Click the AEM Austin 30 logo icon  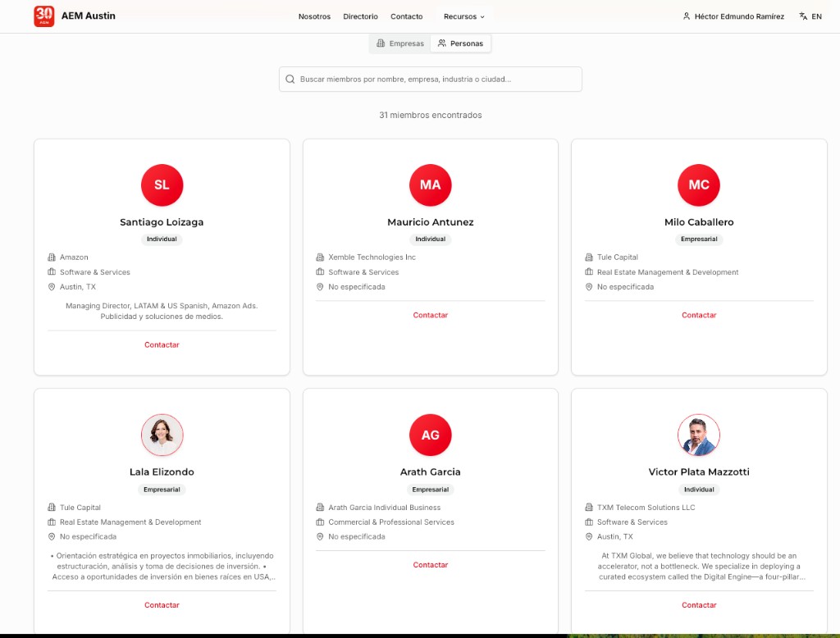(44, 16)
